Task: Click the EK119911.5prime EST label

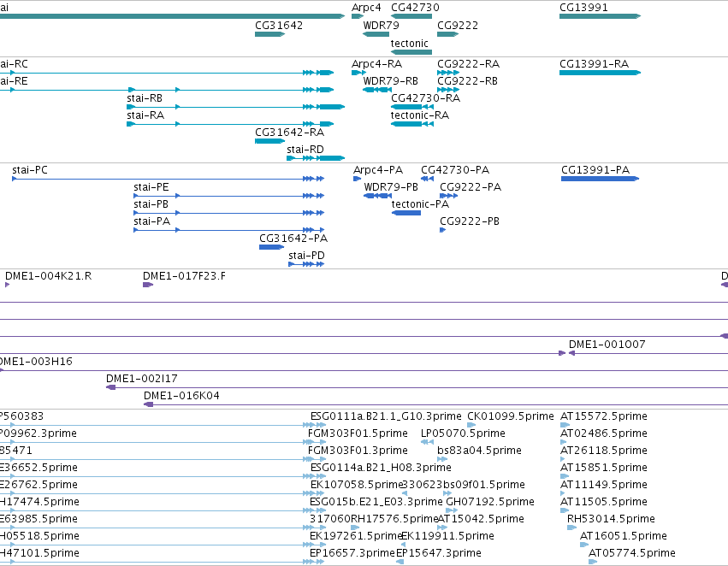Action: [x=447, y=536]
